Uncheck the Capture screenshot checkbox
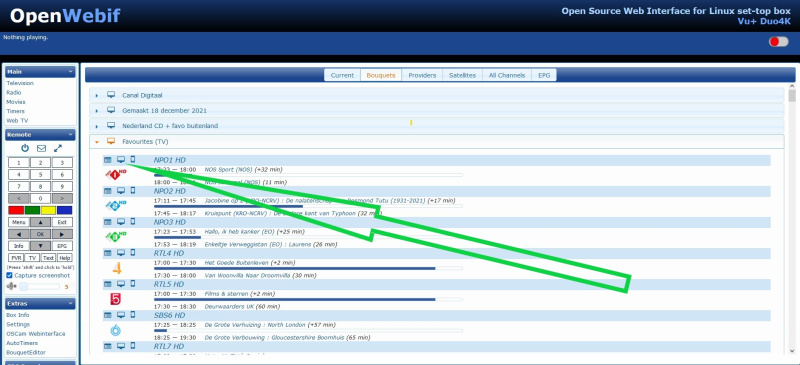 (9, 275)
